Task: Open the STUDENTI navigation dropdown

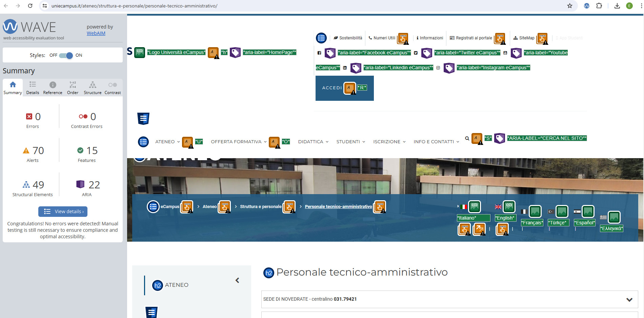Action: [x=350, y=142]
